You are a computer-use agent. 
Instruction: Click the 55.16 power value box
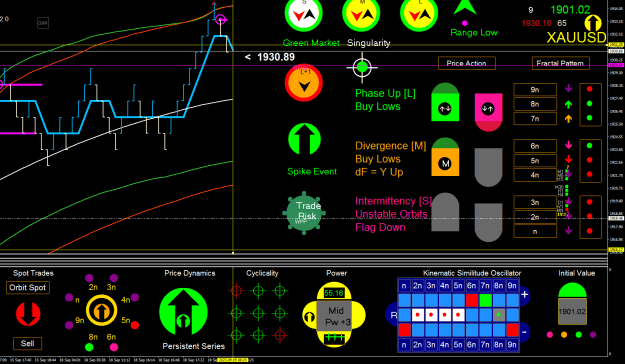334,293
